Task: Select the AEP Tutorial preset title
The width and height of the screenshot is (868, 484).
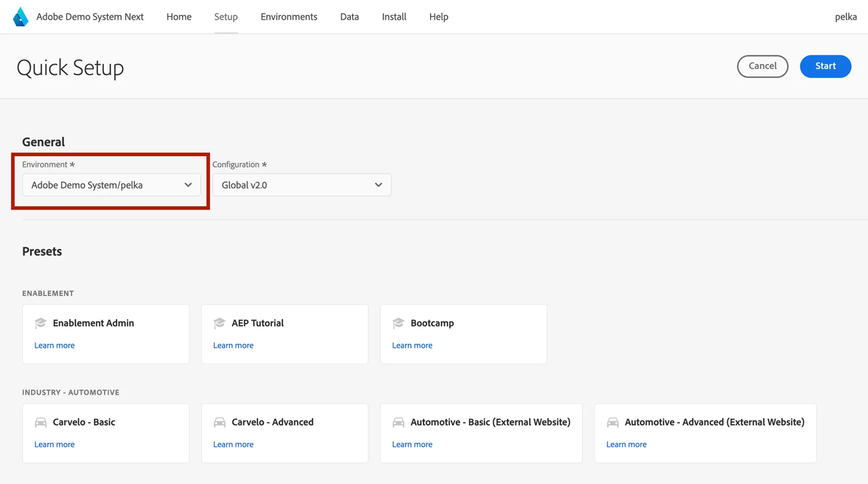Action: click(258, 323)
